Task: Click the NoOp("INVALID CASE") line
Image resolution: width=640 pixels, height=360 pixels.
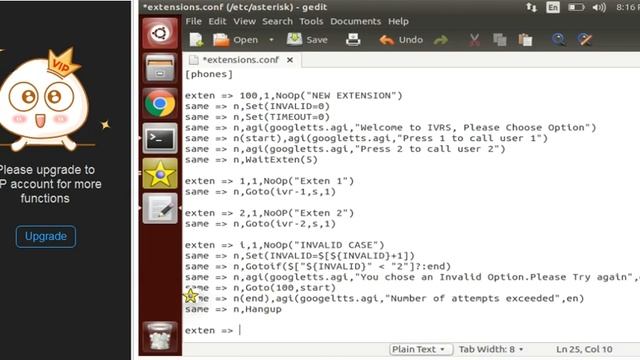Action: (x=284, y=245)
